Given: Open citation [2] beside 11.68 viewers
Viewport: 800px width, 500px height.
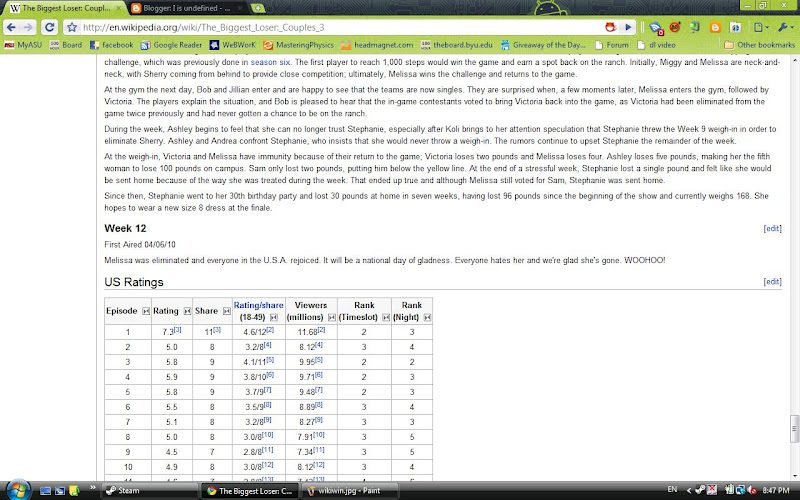Looking at the screenshot, I should point(321,330).
